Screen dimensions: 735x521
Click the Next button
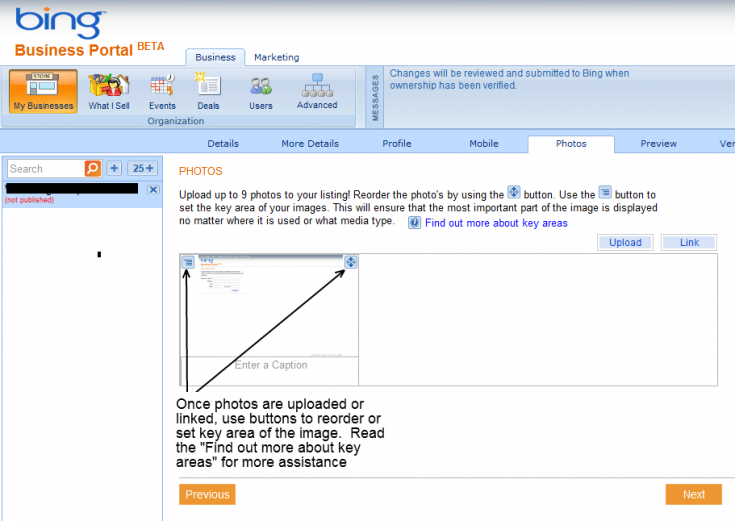(x=693, y=494)
